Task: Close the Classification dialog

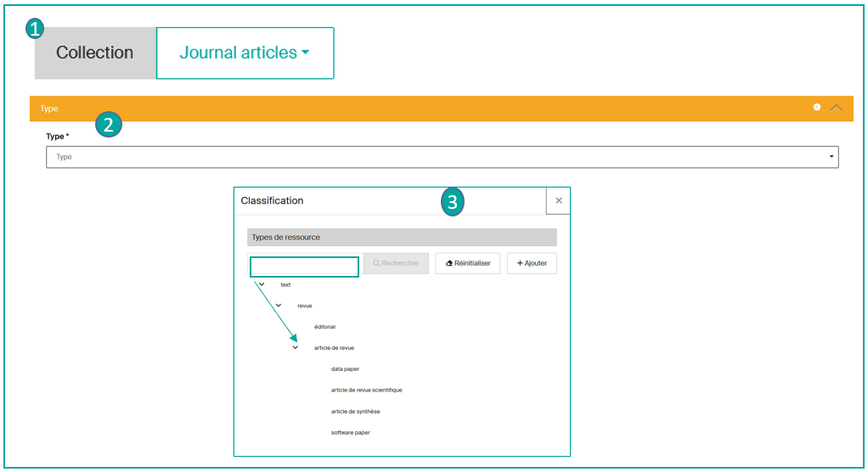Action: pyautogui.click(x=558, y=201)
